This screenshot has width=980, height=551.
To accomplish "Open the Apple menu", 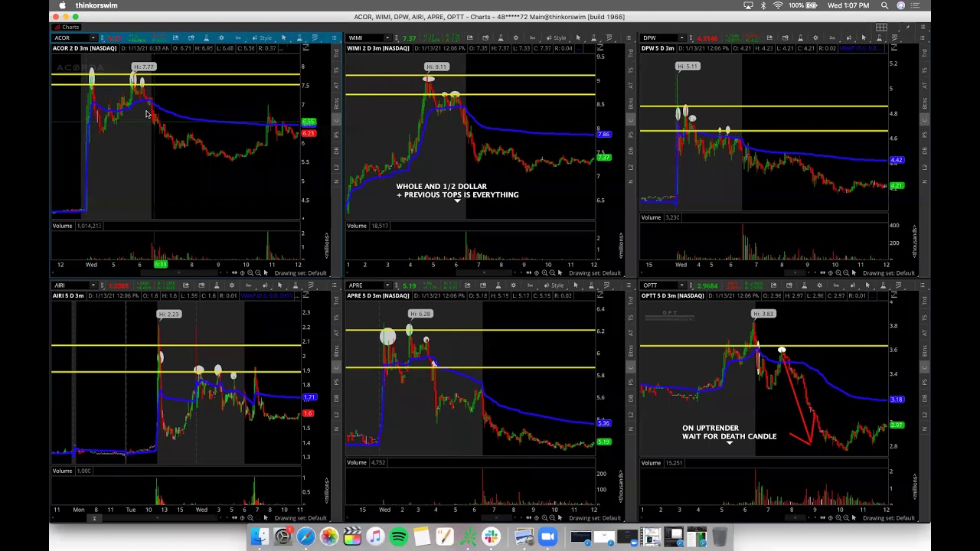I will pos(63,5).
